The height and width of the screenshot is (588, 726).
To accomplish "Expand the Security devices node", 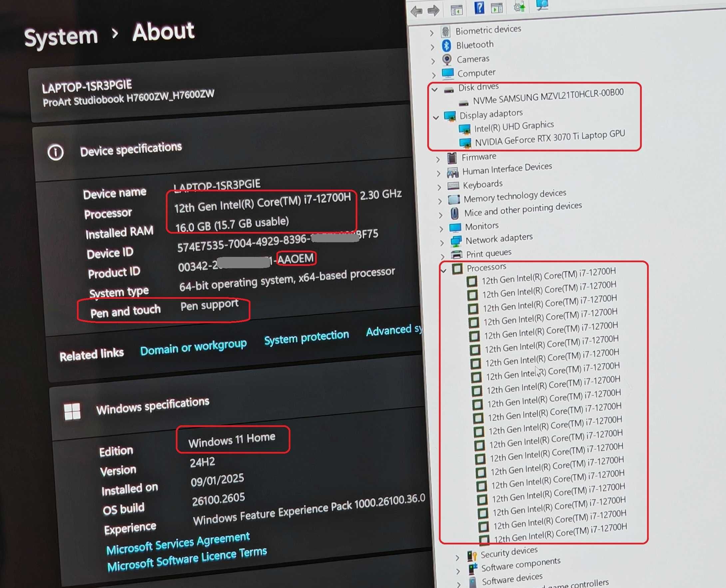I will [x=457, y=557].
